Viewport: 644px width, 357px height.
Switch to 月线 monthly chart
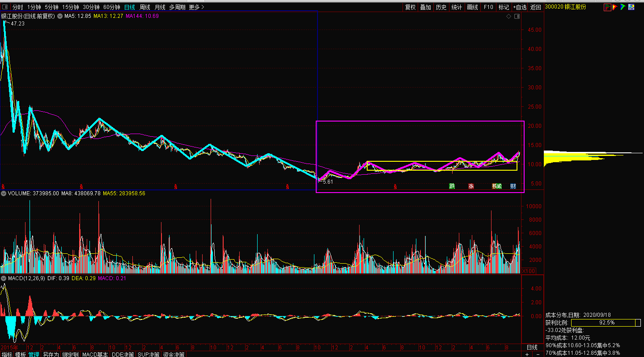point(160,7)
